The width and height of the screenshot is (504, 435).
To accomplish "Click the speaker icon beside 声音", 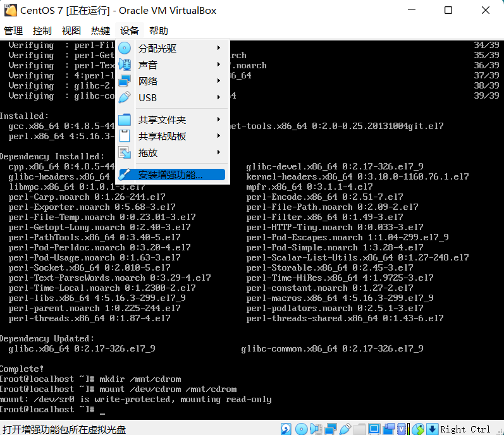I will coord(125,64).
